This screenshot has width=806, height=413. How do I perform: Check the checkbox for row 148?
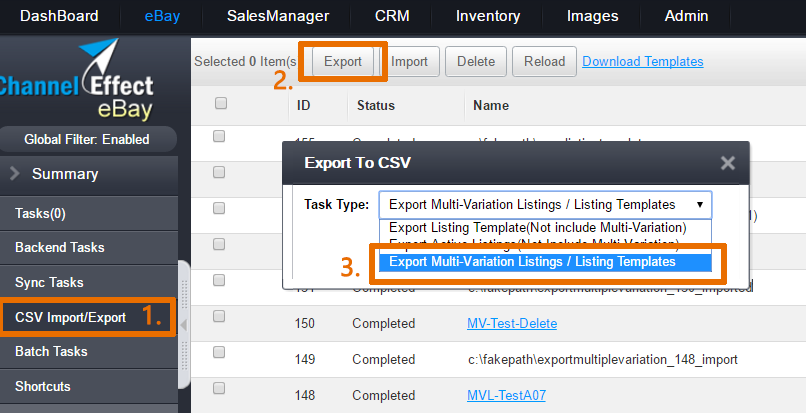point(219,388)
